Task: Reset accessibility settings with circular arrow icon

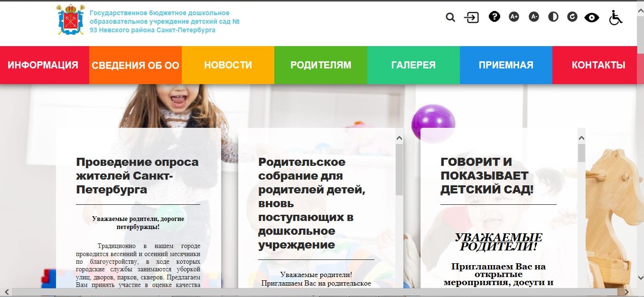Action: tap(572, 17)
